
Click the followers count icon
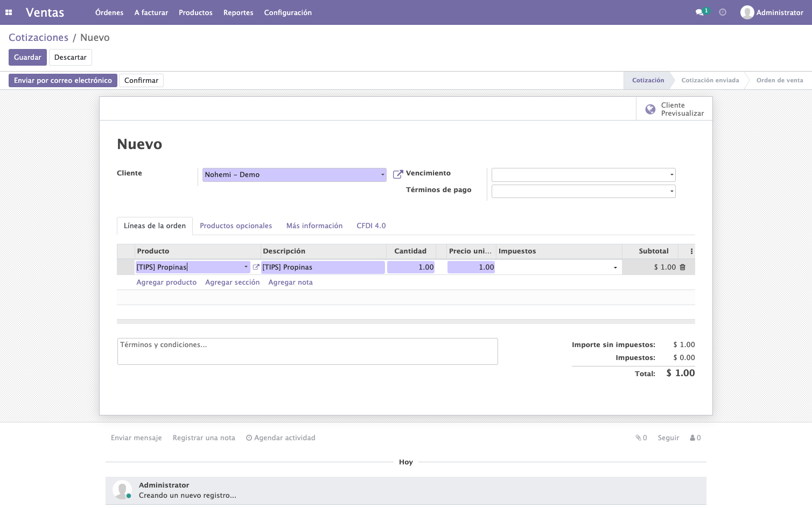[x=695, y=438]
